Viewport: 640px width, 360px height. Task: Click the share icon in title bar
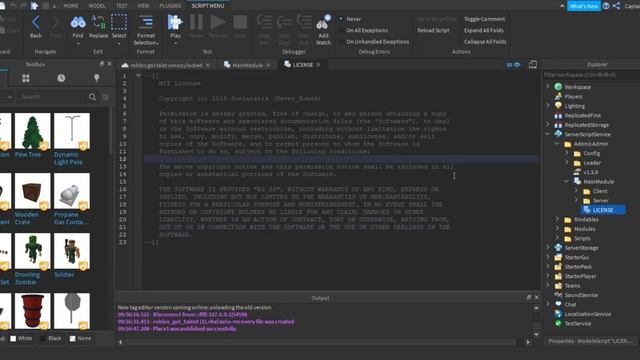(x=617, y=6)
